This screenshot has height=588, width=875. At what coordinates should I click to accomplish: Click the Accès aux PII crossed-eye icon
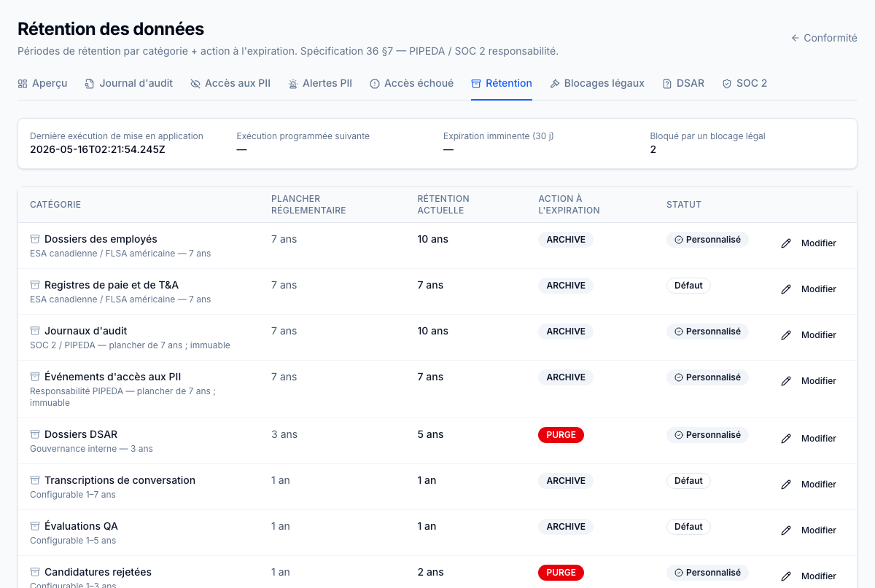195,84
